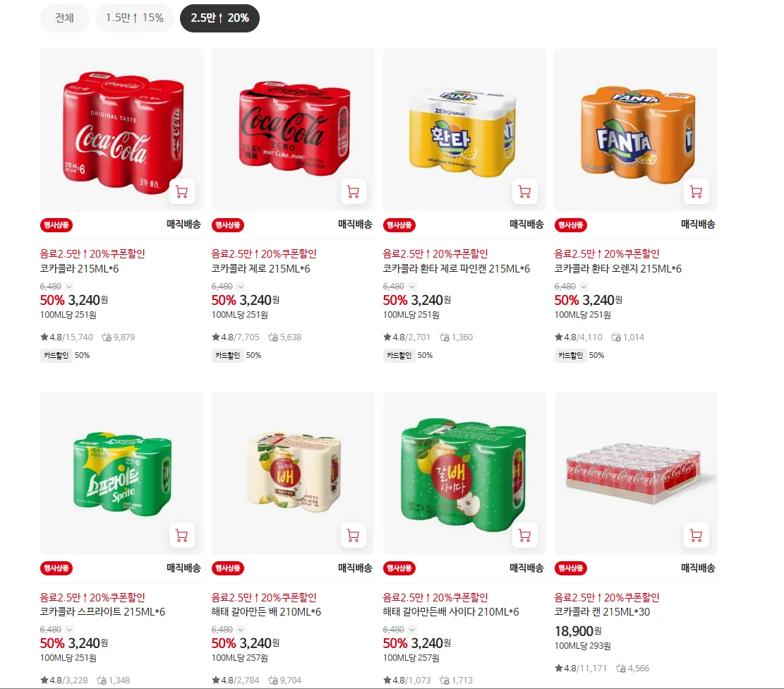Add Fanta Zero Pineapple to the cart
Image resolution: width=784 pixels, height=689 pixels.
[525, 191]
